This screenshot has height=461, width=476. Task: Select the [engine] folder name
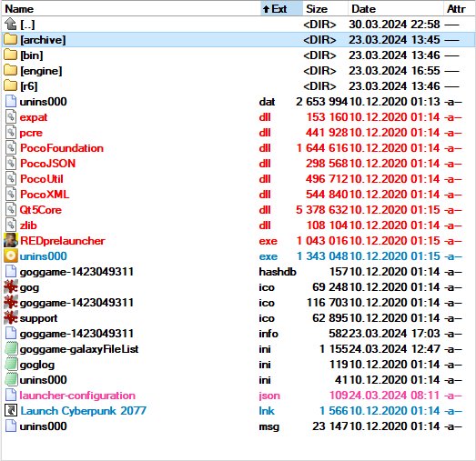click(41, 71)
